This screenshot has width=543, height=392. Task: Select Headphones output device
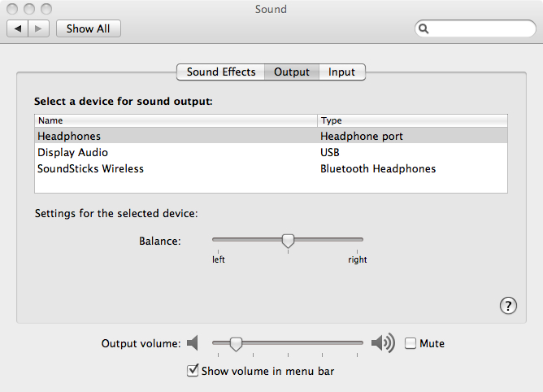[69, 136]
